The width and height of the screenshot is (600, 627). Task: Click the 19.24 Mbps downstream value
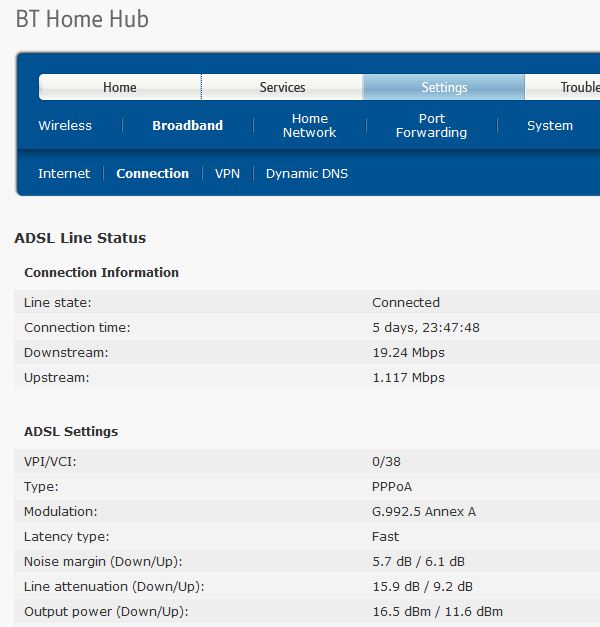408,353
